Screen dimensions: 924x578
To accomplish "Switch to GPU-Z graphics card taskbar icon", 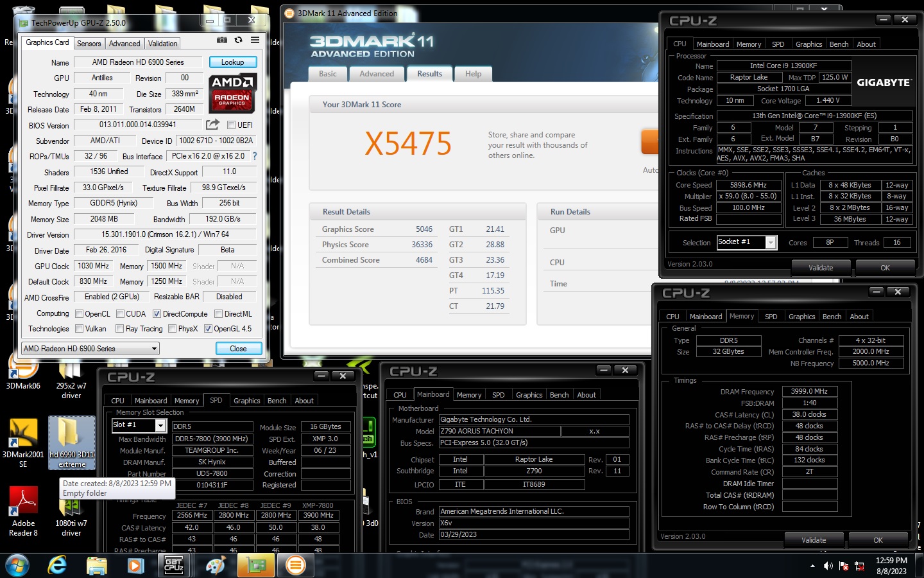I will 256,566.
